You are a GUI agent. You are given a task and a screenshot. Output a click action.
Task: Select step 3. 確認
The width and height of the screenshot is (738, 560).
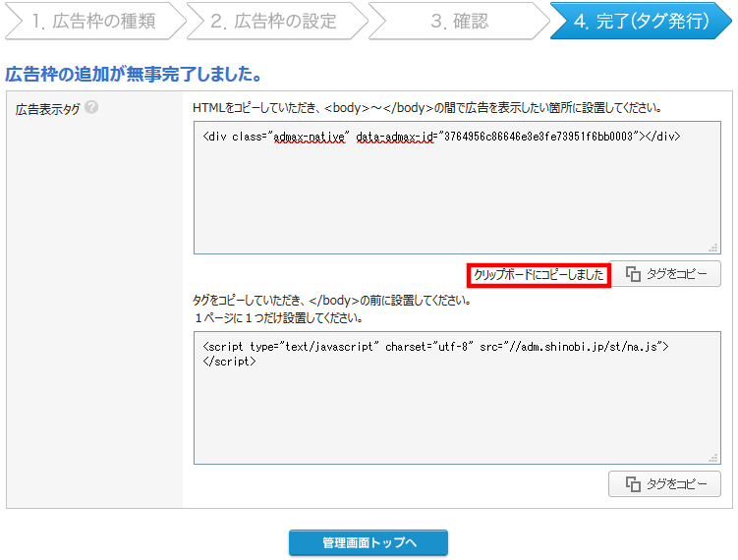point(459,22)
